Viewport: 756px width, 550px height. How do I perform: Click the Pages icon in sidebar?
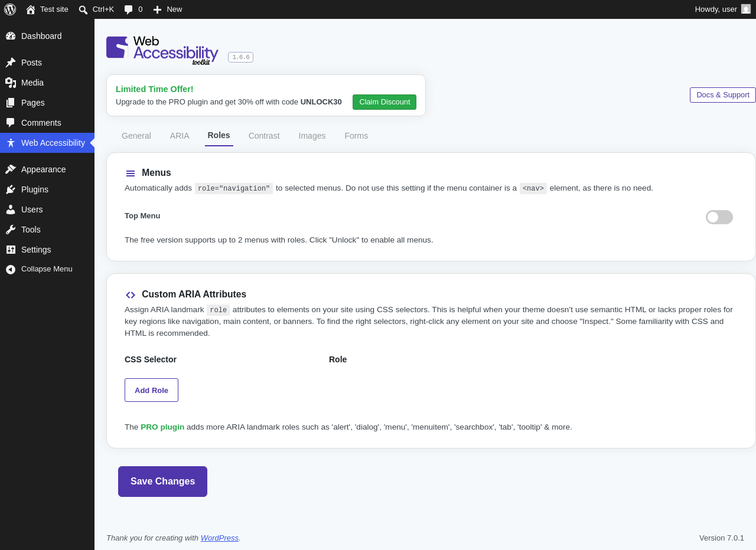pyautogui.click(x=11, y=103)
